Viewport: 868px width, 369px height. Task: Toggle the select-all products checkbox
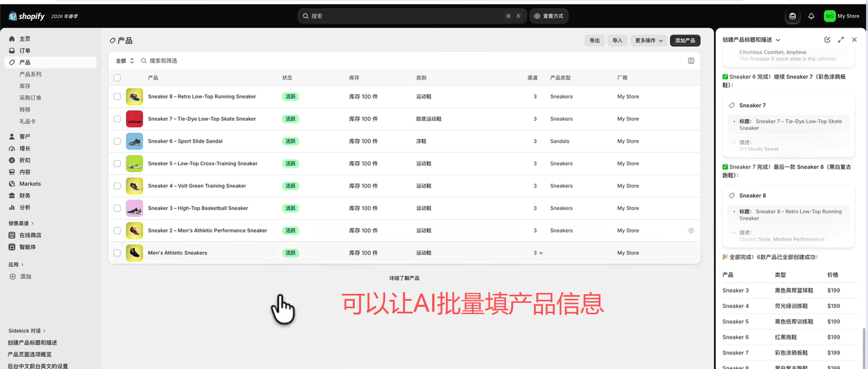point(117,78)
